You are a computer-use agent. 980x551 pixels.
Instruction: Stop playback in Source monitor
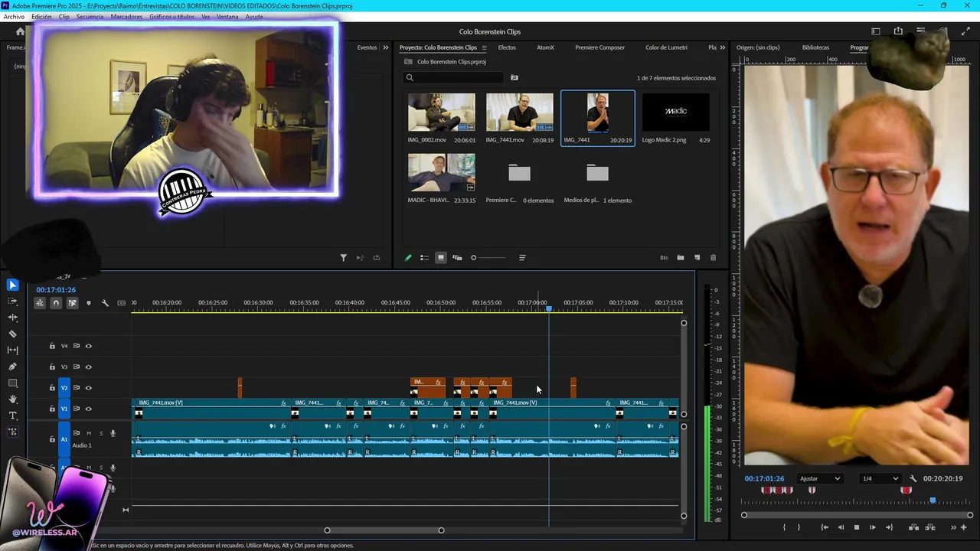pos(857,527)
